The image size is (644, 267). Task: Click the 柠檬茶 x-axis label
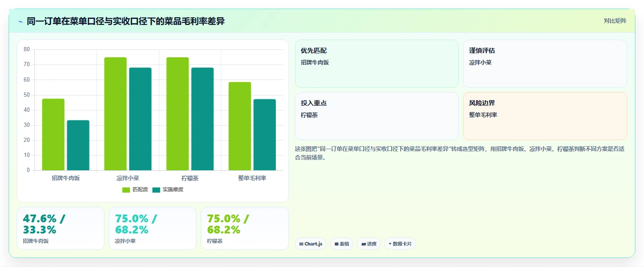point(190,178)
